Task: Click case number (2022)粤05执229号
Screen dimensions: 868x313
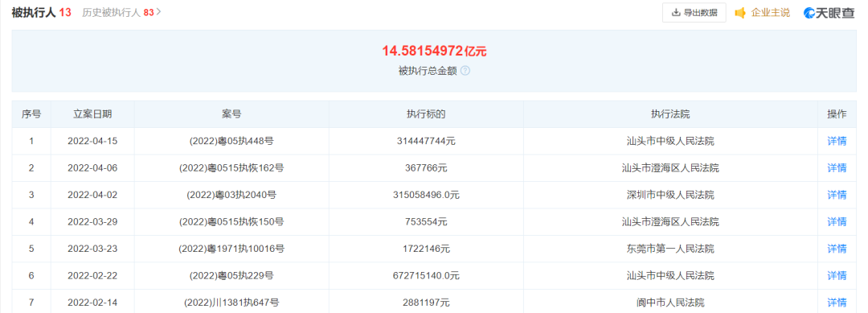Action: coord(231,275)
